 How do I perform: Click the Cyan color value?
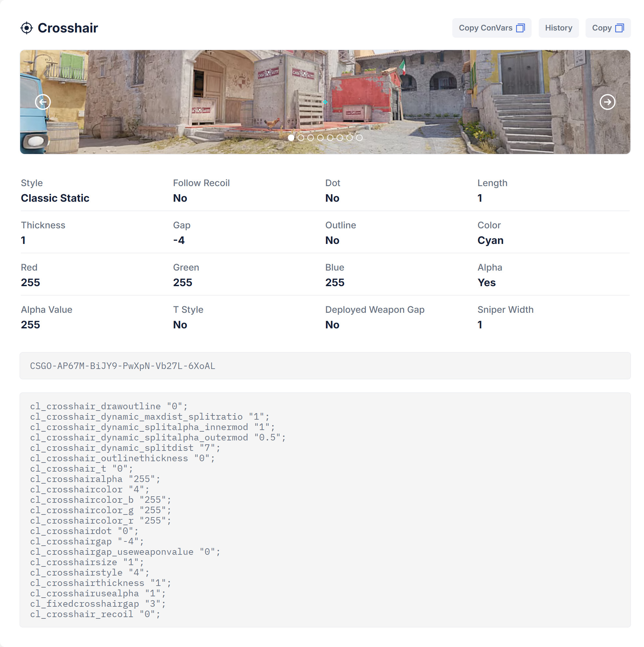point(490,240)
